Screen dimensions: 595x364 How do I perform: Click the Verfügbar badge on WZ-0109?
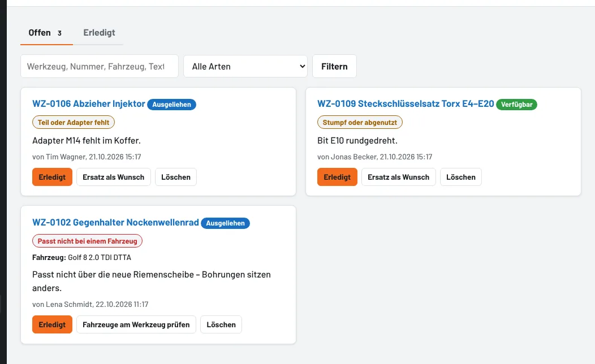[516, 105]
